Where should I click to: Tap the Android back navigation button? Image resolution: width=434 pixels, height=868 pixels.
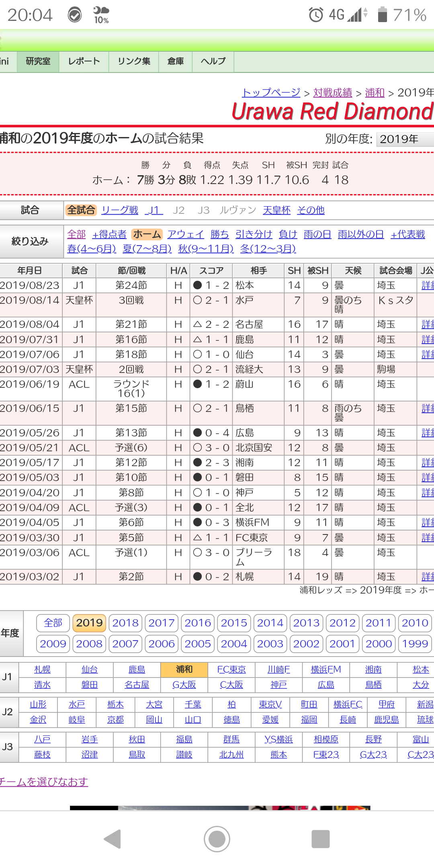(113, 839)
